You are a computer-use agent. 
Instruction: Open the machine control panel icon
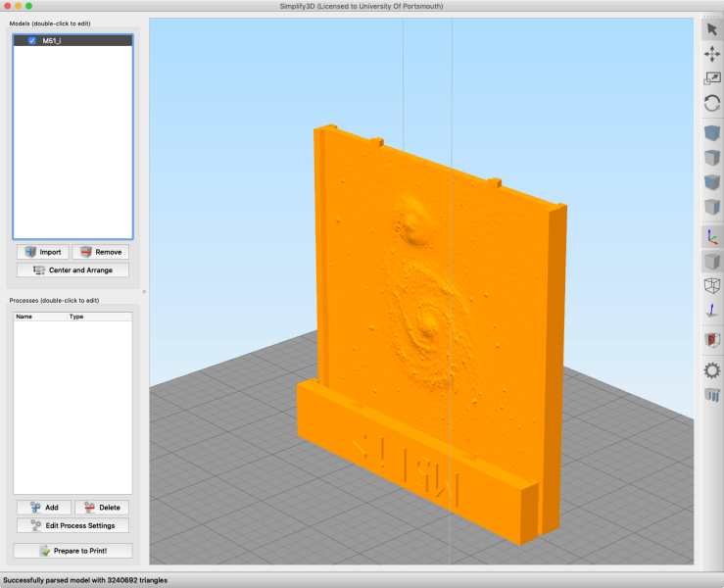click(x=711, y=395)
